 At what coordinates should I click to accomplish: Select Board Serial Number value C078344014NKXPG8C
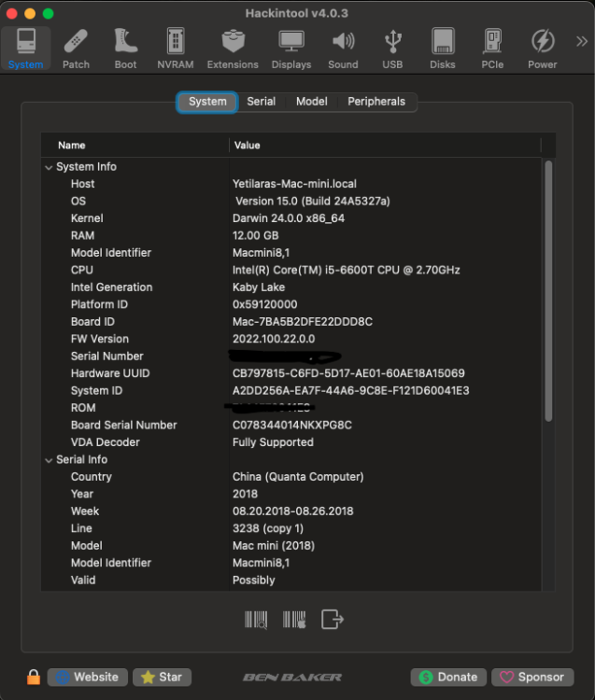(x=292, y=425)
